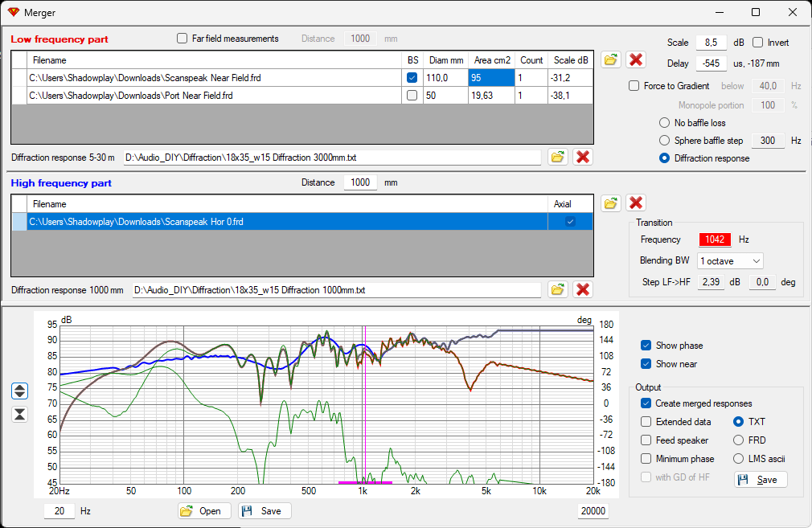The image size is (812, 528).
Task: Click Open button below the graph
Action: coord(203,511)
